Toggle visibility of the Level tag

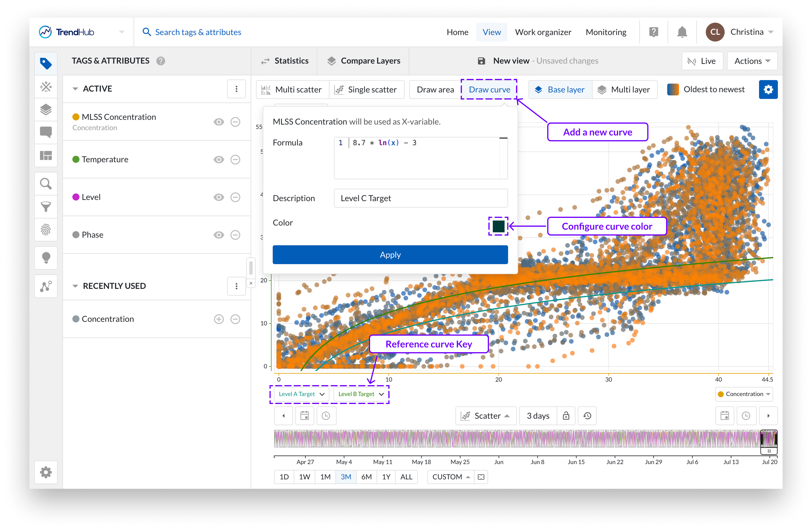click(x=219, y=197)
